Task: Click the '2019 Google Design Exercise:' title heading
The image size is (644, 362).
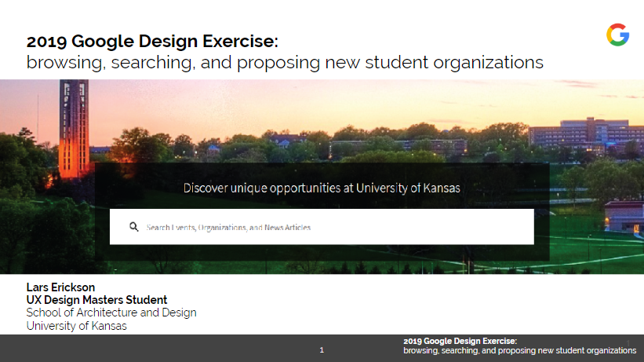Action: [x=152, y=41]
